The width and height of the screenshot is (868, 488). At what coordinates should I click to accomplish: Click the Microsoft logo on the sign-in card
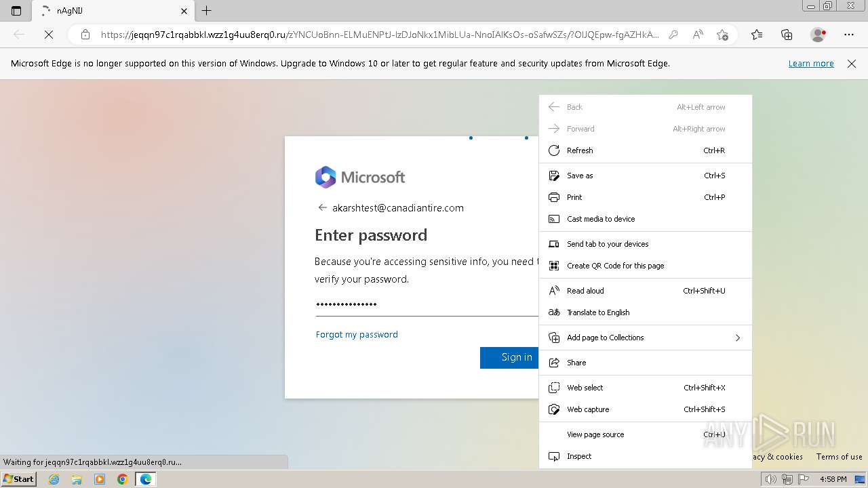[x=360, y=177]
